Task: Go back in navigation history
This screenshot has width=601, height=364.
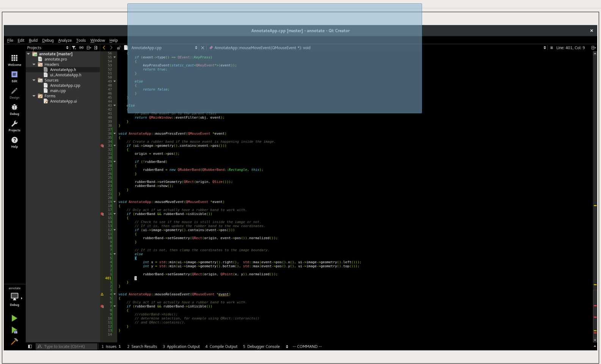Action: (104, 48)
